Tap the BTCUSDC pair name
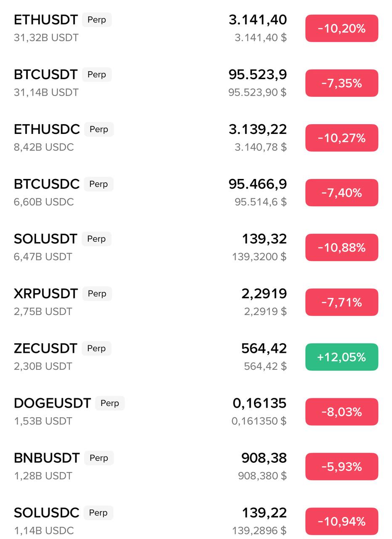 [47, 184]
